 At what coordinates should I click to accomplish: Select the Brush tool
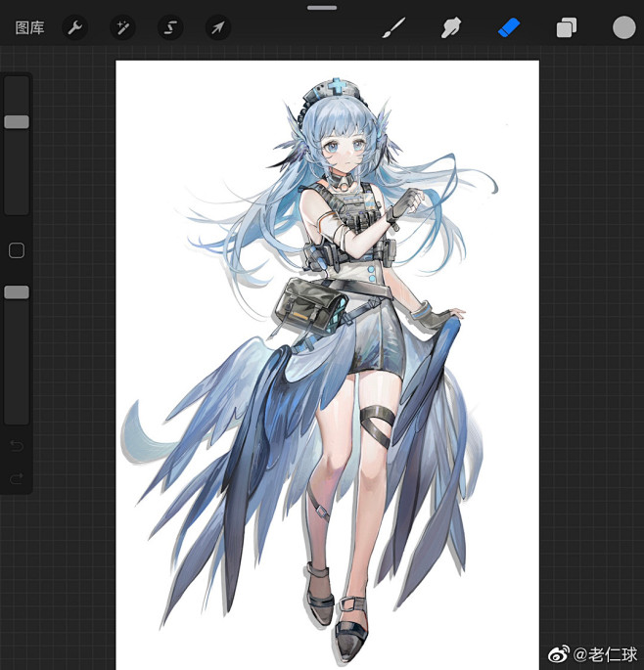pos(393,27)
